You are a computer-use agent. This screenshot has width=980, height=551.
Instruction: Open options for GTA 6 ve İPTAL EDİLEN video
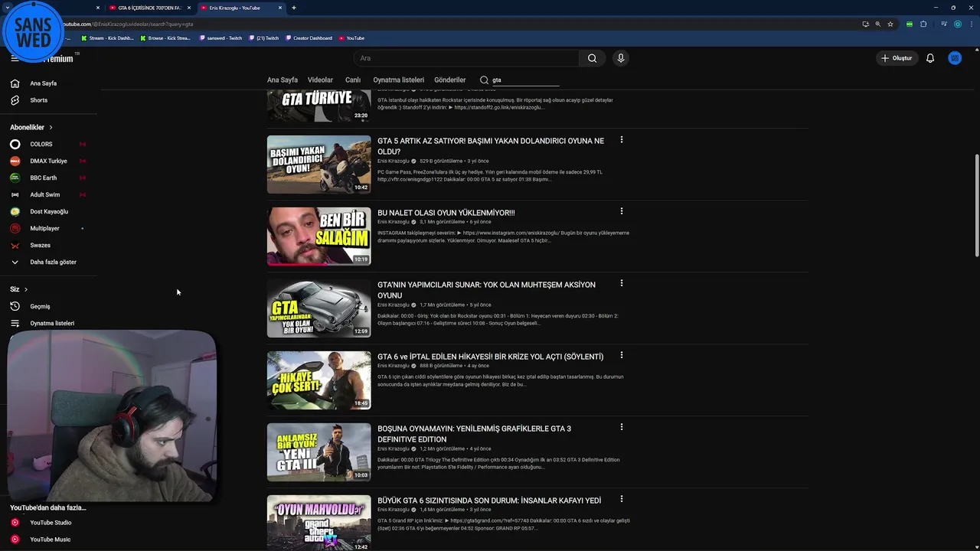[622, 355]
